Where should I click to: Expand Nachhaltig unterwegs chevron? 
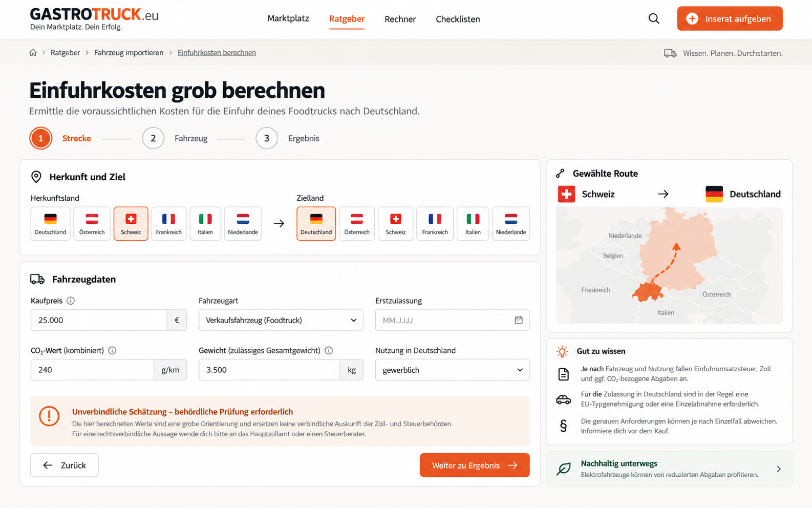coord(779,469)
